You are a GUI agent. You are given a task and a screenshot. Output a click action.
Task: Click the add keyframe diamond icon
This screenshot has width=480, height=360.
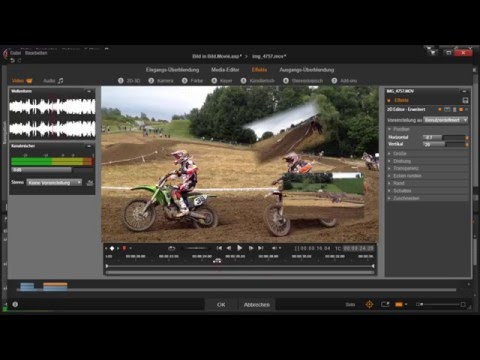[x=112, y=248]
